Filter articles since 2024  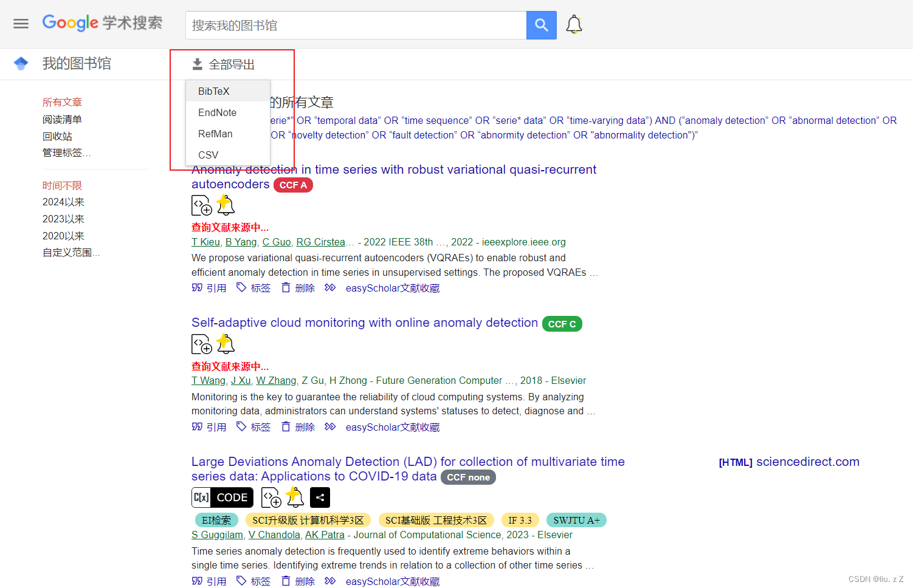click(x=63, y=202)
